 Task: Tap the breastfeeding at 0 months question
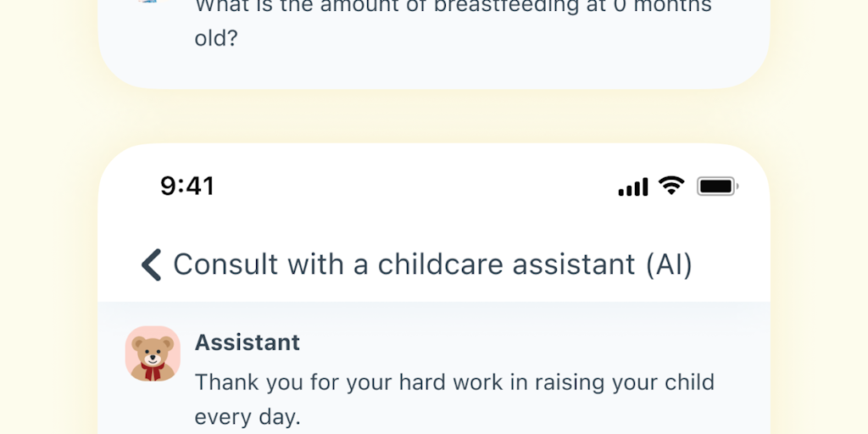(x=453, y=8)
